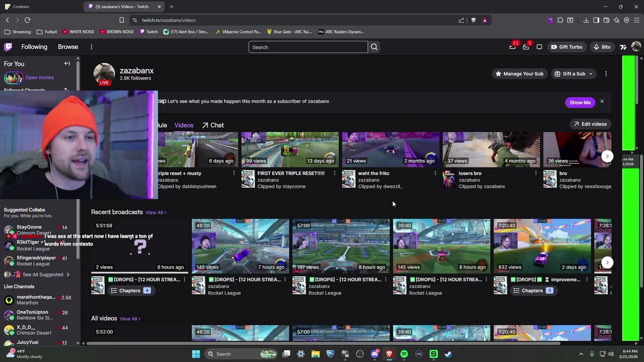Click the Brave Shields lion icon

tap(473, 20)
